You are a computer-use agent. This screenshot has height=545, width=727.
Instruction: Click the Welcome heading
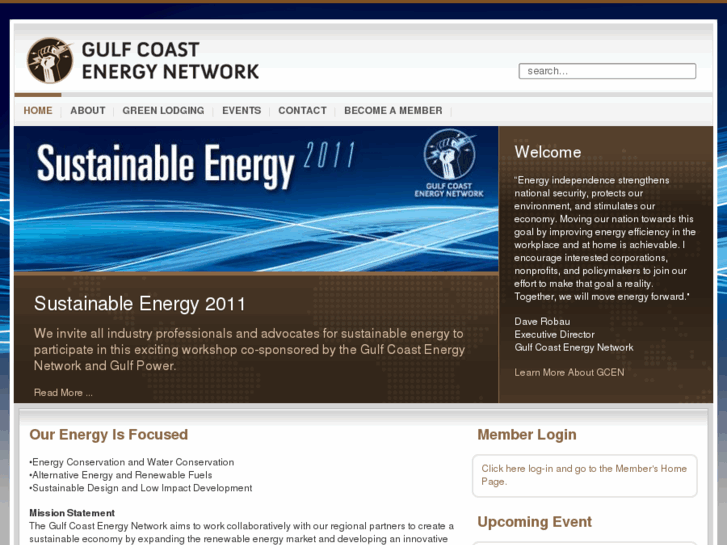(548, 152)
